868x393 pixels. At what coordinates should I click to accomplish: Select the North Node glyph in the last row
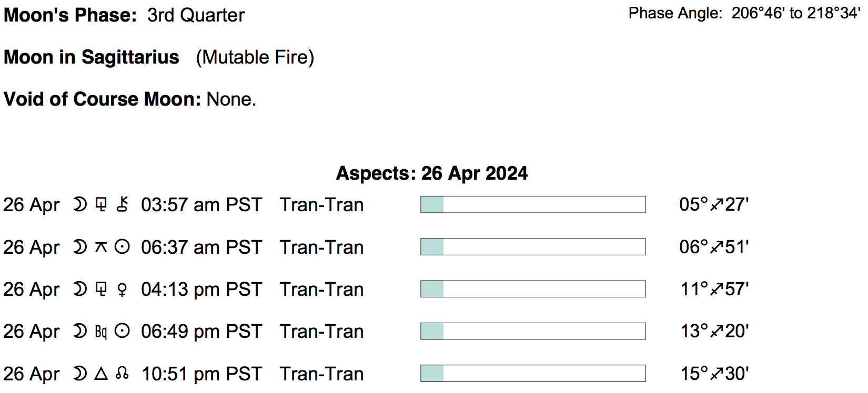(x=122, y=374)
